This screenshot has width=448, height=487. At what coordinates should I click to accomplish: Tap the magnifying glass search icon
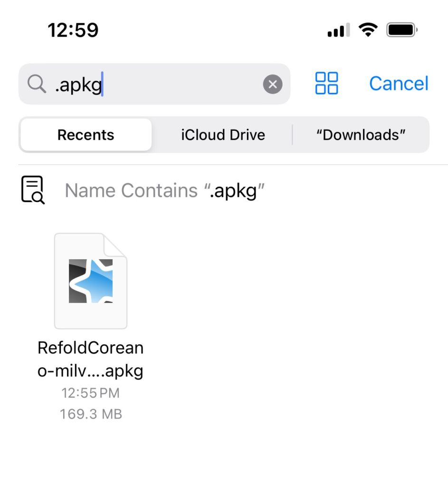(x=36, y=84)
